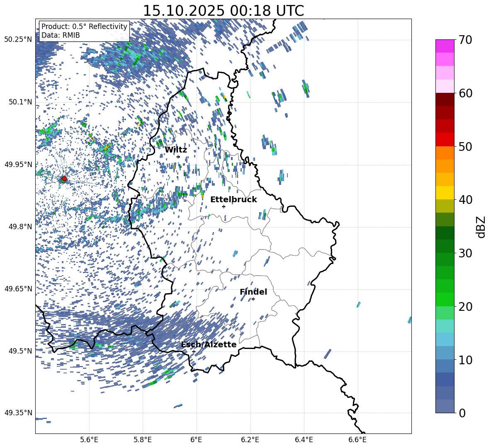Click the colorbar tick label 30

click(x=465, y=253)
